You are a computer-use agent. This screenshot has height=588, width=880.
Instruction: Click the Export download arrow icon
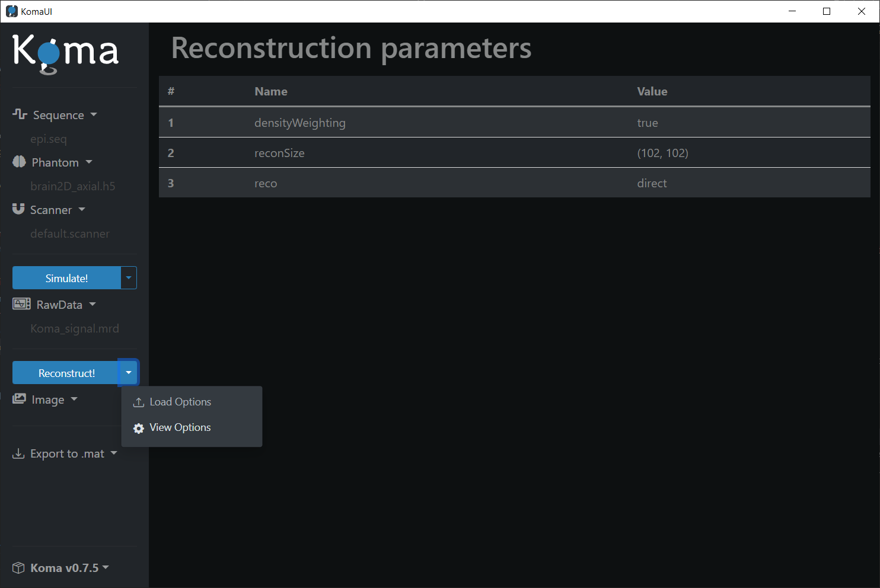tap(18, 453)
